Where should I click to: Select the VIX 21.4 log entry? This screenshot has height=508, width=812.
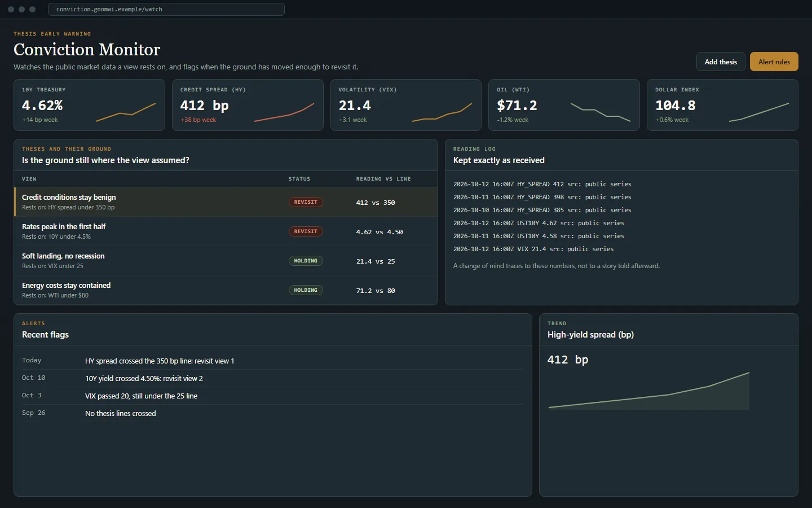(533, 249)
